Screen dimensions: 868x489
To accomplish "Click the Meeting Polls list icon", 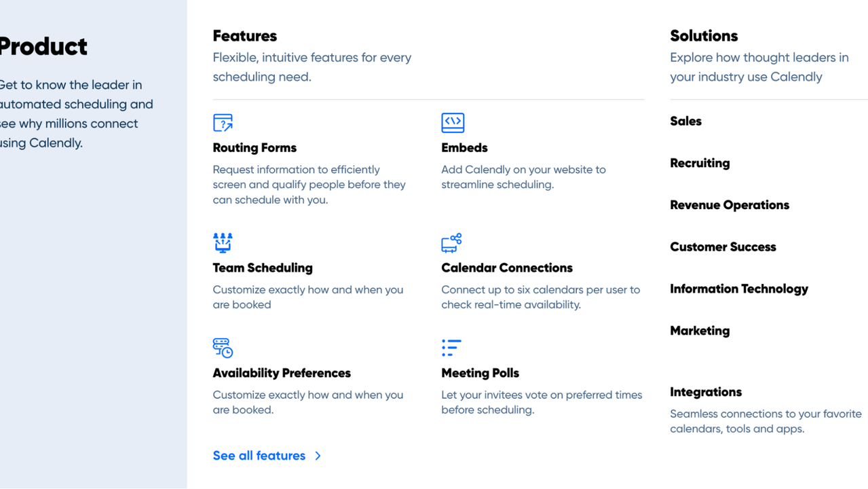I will click(451, 348).
